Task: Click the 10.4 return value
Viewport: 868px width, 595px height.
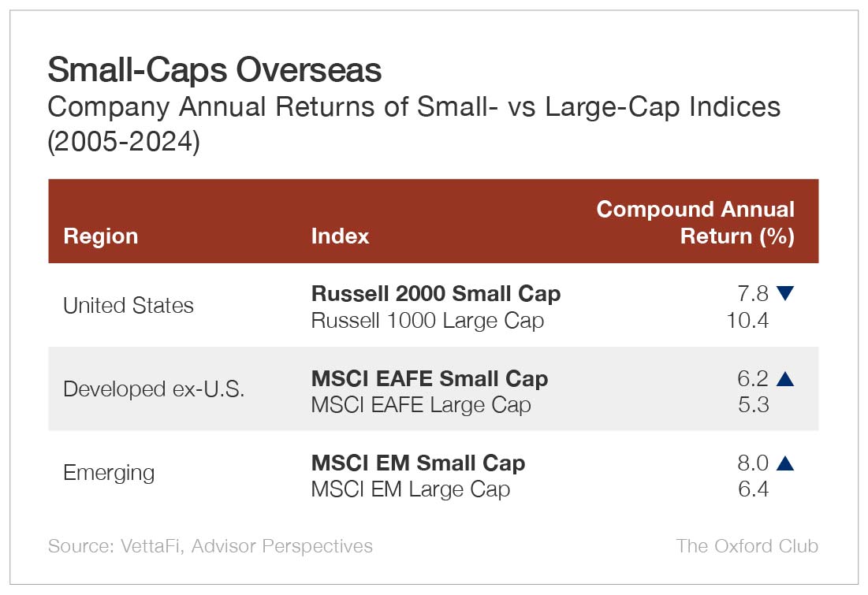Action: (x=747, y=321)
